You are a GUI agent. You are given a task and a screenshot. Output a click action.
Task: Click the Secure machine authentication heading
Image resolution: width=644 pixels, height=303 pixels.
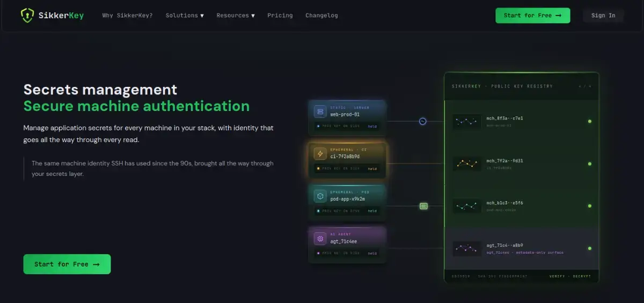136,106
